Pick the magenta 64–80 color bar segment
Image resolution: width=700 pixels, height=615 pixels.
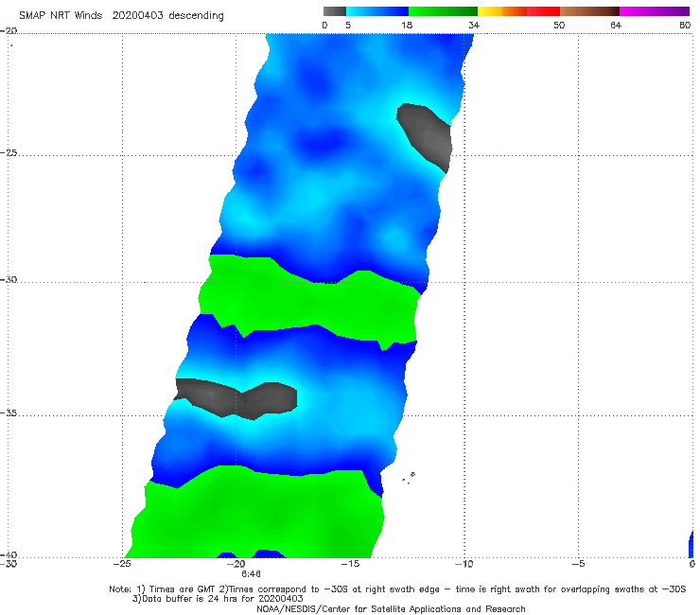[x=655, y=11]
